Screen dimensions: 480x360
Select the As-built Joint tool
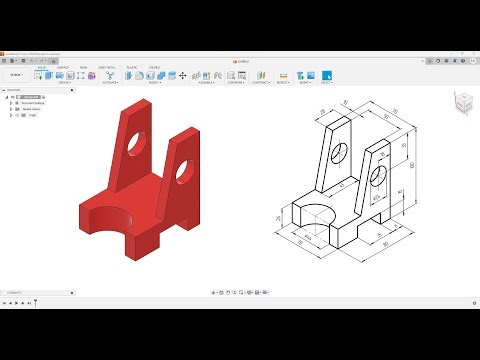pos(218,76)
